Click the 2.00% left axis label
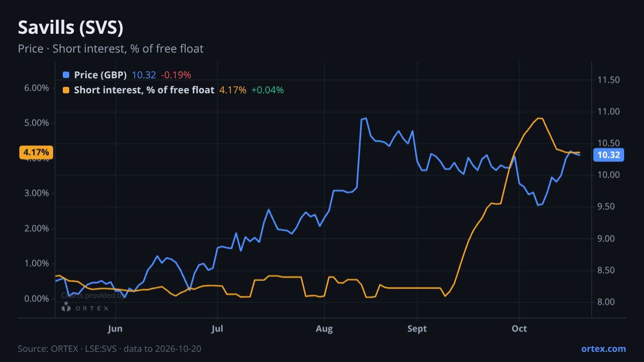644x362 pixels. tap(36, 228)
